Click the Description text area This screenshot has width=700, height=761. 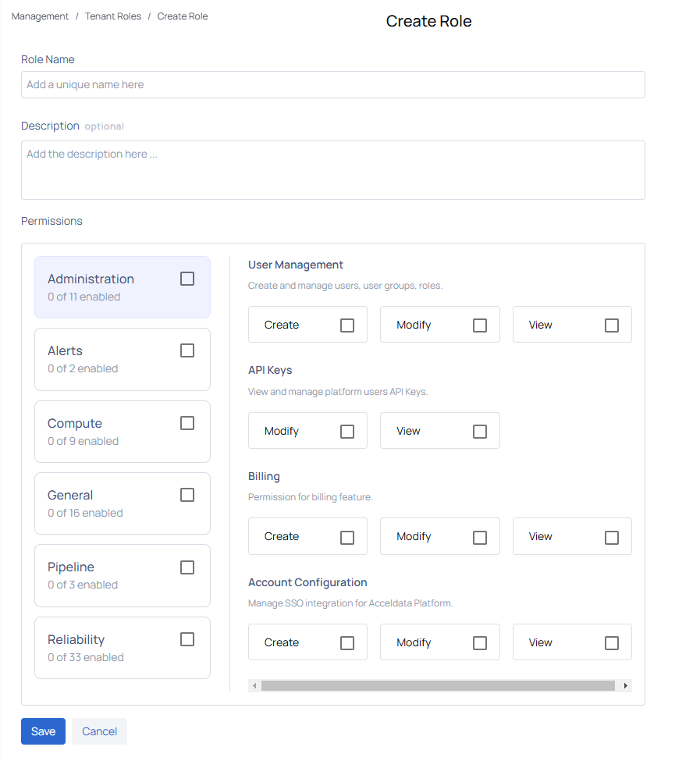point(332,170)
